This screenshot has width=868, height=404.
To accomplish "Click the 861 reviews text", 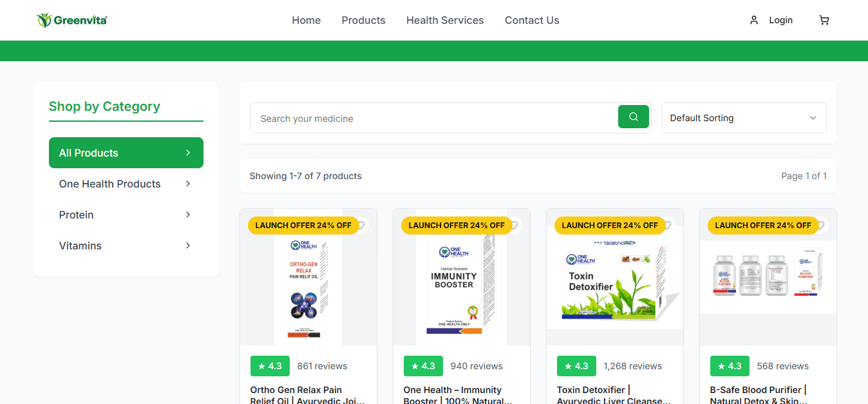I will (322, 366).
